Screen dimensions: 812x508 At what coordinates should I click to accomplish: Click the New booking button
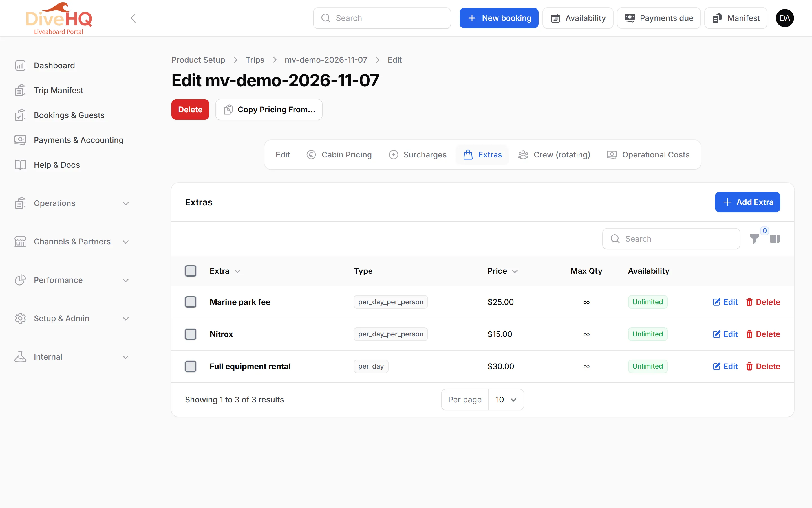(499, 18)
